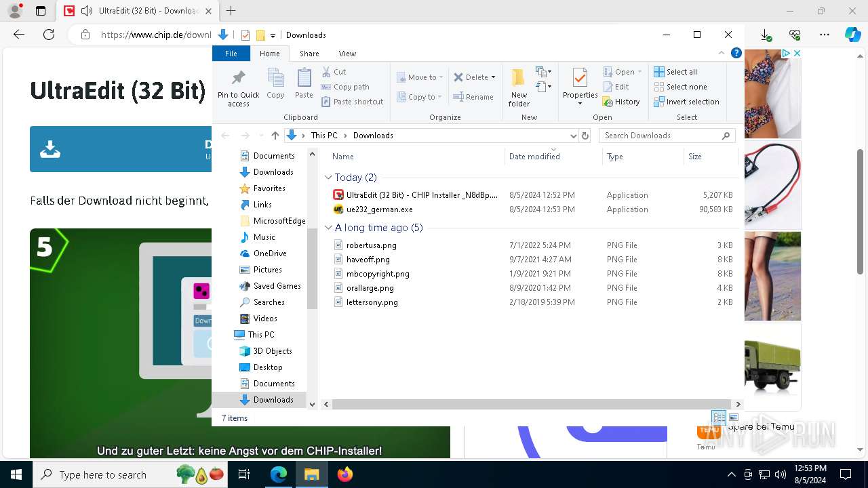Click navigation pane vertical scrollbar
The image size is (868, 488).
312,268
